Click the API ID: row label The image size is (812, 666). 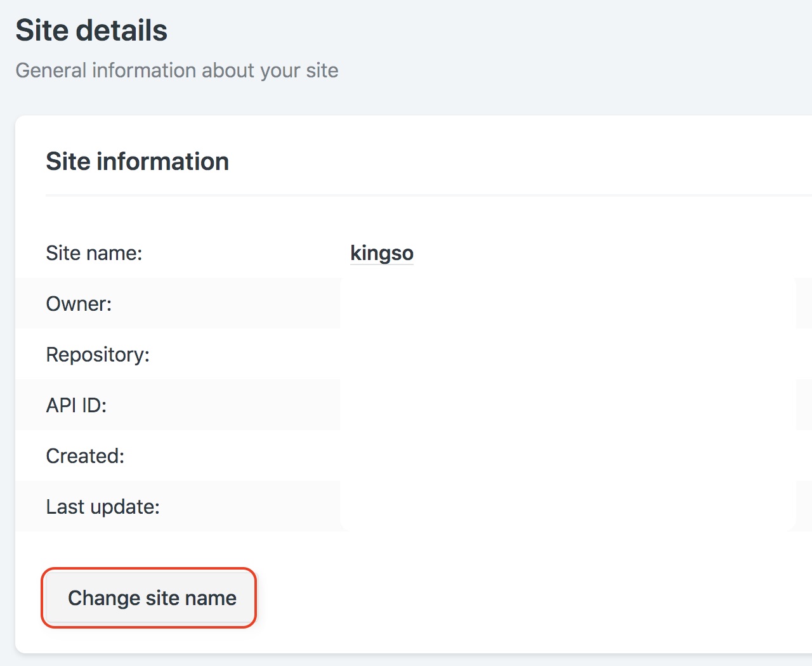(76, 405)
